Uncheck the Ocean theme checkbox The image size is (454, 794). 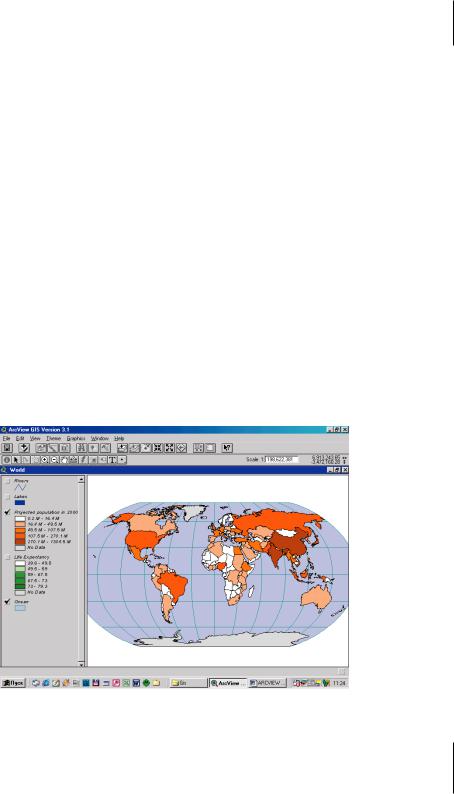[x=7, y=602]
